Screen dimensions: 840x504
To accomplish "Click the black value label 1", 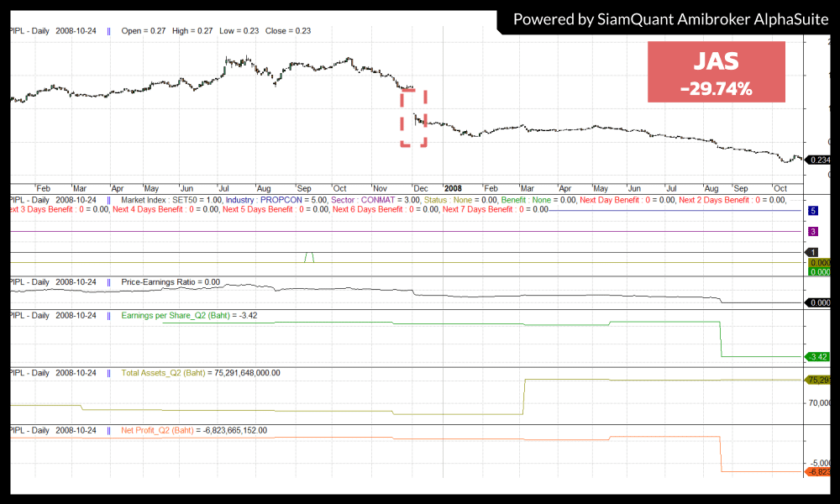I will pyautogui.click(x=813, y=252).
